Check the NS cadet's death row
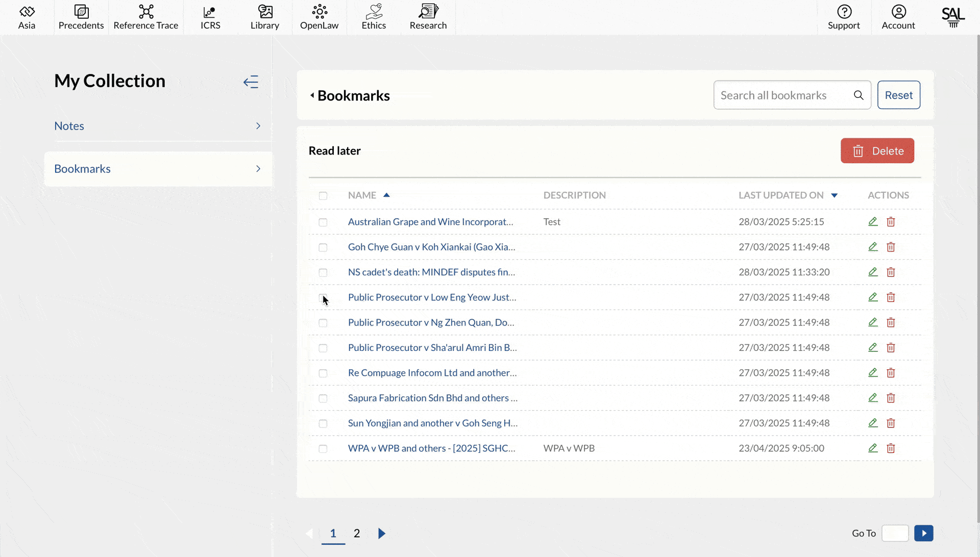980x557 pixels. [x=323, y=272]
